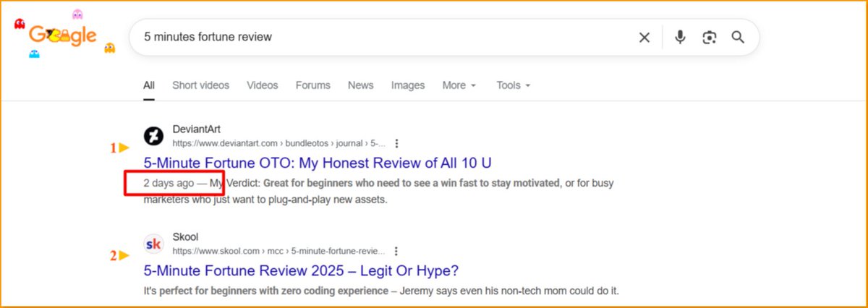Click the Skool site name
The width and height of the screenshot is (868, 308).
(185, 237)
